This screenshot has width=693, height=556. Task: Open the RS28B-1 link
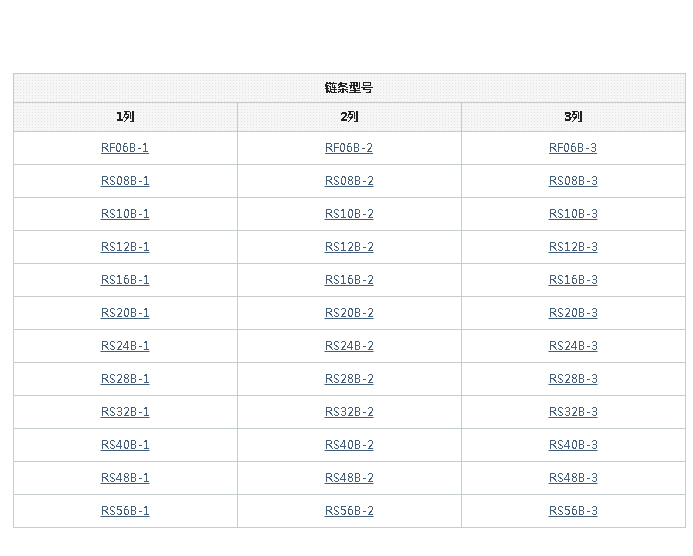pos(125,379)
